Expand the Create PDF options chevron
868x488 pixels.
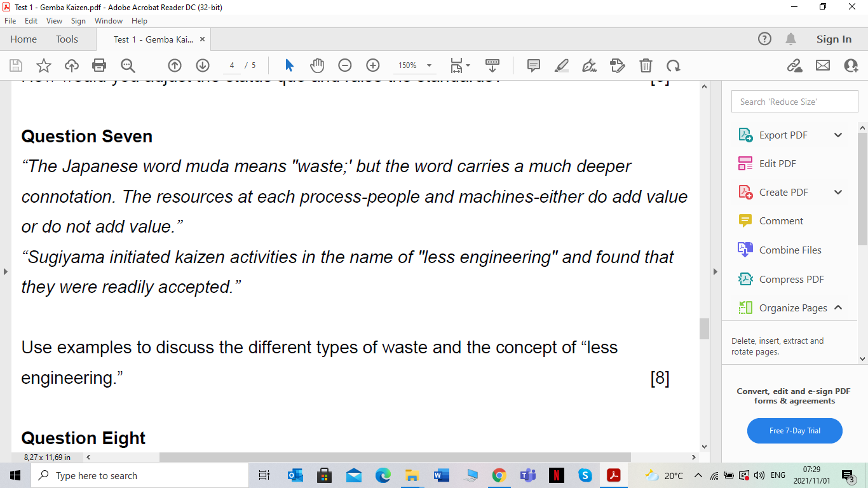(x=837, y=192)
